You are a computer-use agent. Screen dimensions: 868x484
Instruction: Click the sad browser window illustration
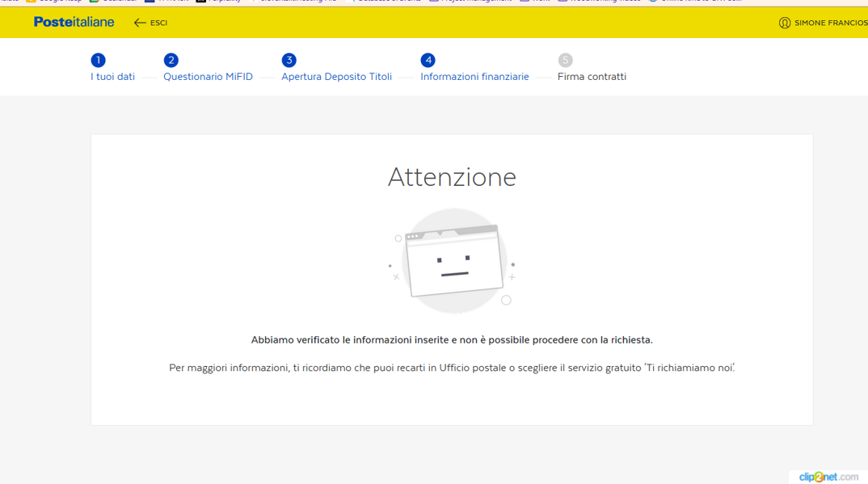pyautogui.click(x=453, y=261)
